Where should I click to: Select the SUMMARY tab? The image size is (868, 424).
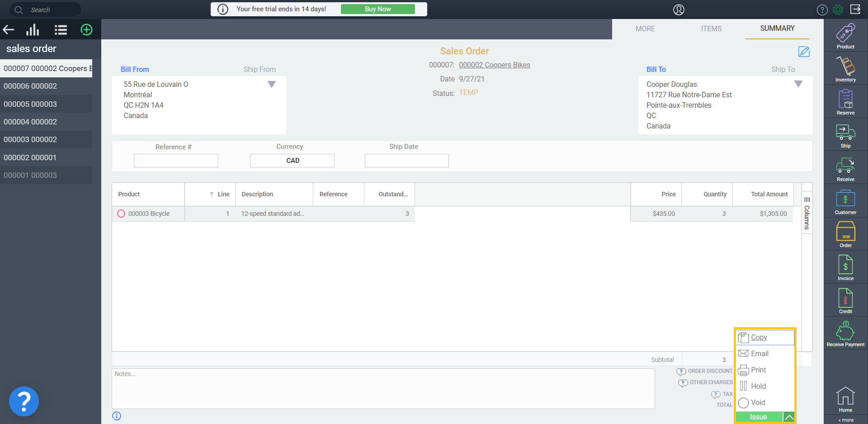pyautogui.click(x=777, y=29)
